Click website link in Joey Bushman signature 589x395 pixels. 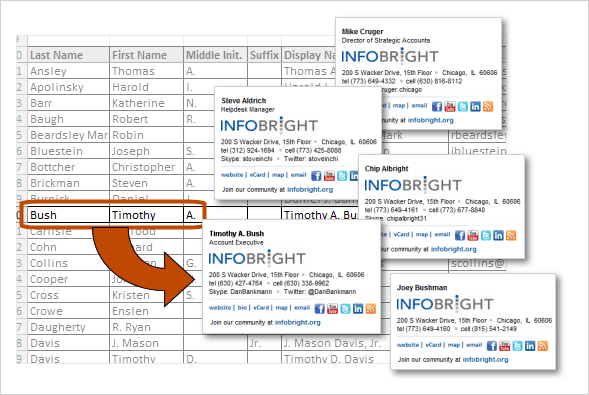coord(408,345)
